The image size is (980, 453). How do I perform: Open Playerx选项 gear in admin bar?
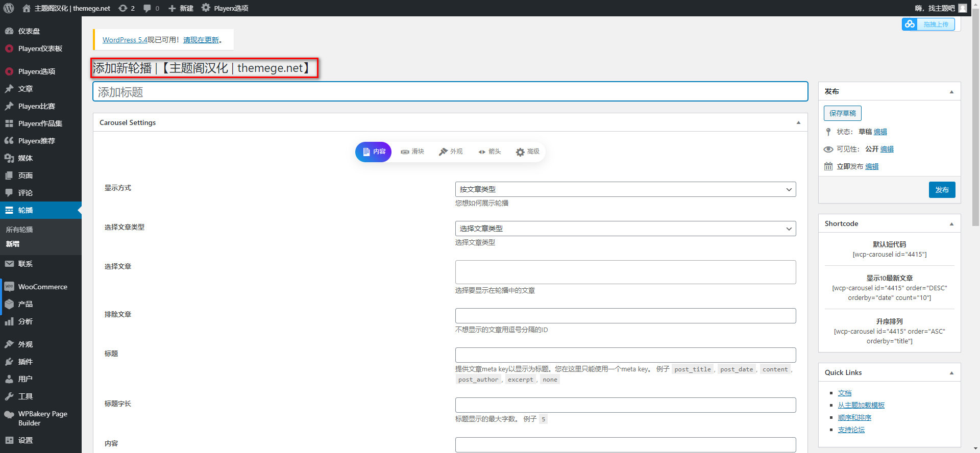225,8
